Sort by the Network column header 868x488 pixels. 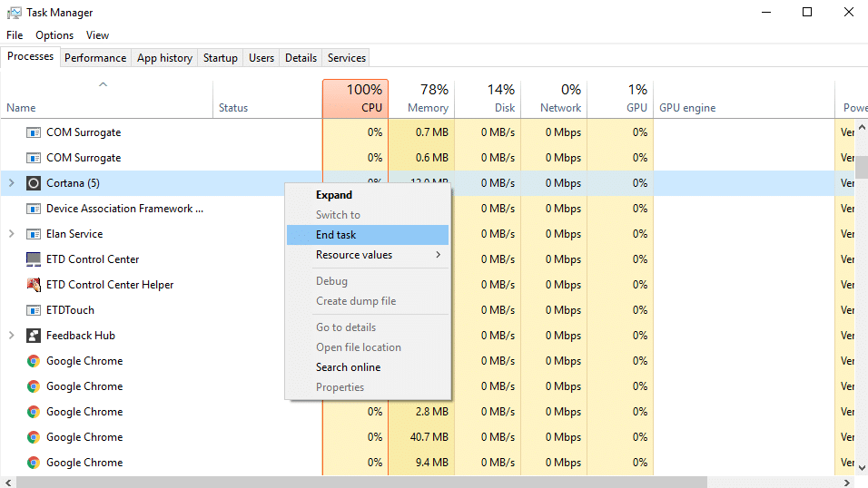pos(554,99)
